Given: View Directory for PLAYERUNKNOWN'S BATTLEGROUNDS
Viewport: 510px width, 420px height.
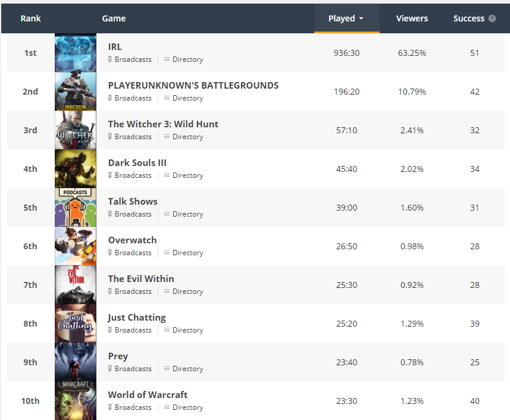Looking at the screenshot, I should 184,98.
